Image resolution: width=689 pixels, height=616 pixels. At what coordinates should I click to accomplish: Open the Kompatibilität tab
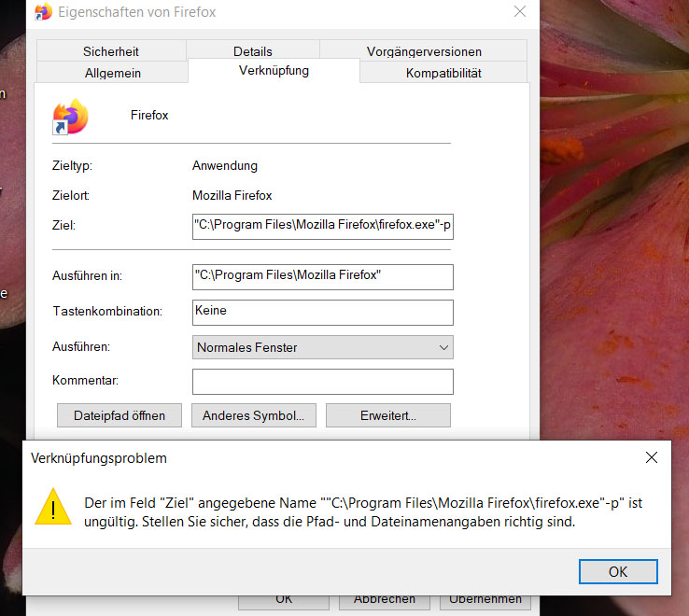point(443,73)
